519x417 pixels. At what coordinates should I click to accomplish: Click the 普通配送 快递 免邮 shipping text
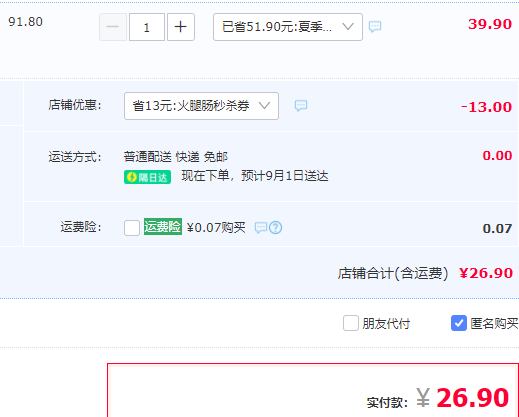(175, 157)
